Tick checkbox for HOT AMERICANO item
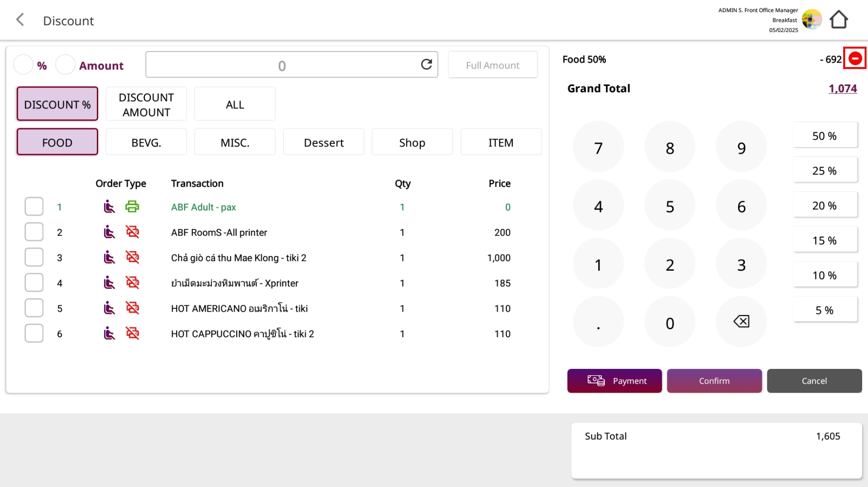This screenshot has width=868, height=487. pyautogui.click(x=34, y=308)
